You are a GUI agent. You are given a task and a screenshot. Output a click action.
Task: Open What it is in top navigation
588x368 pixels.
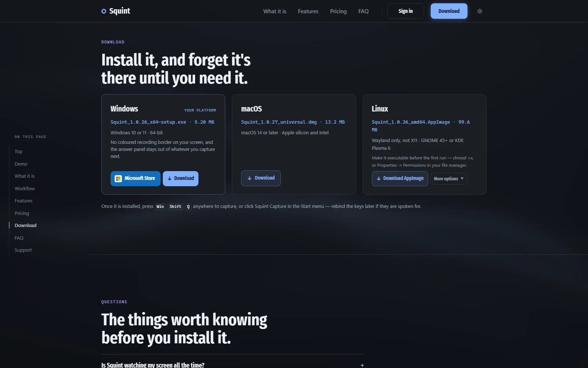pyautogui.click(x=275, y=11)
